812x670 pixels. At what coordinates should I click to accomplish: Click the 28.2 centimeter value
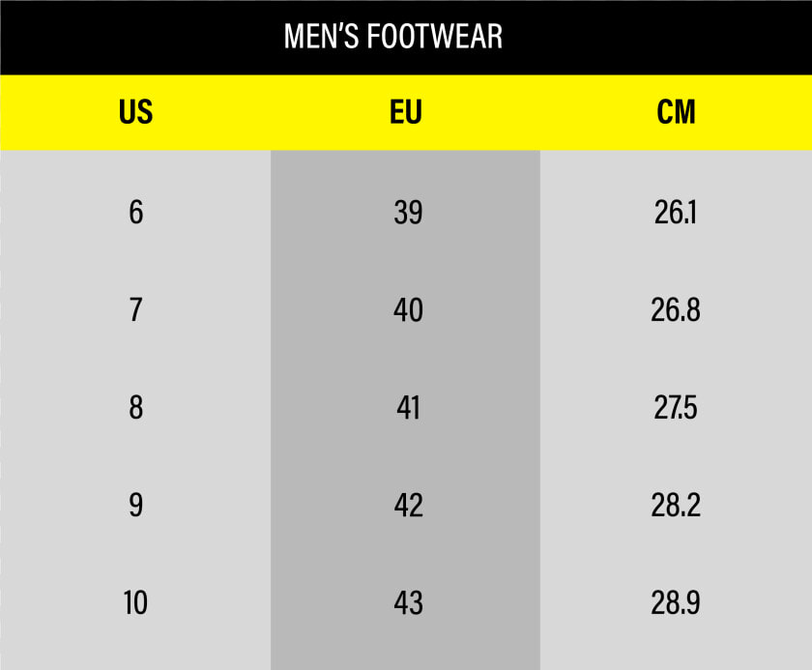point(676,506)
